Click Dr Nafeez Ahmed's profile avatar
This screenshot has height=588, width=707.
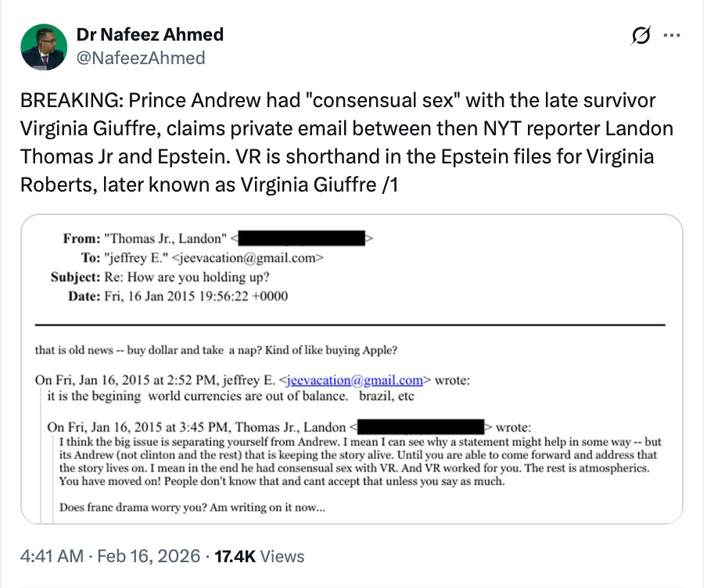click(43, 47)
